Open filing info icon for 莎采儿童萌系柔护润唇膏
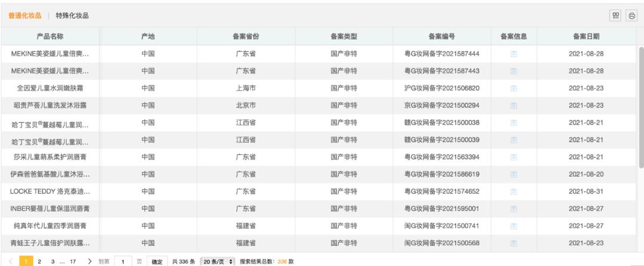 (513, 157)
